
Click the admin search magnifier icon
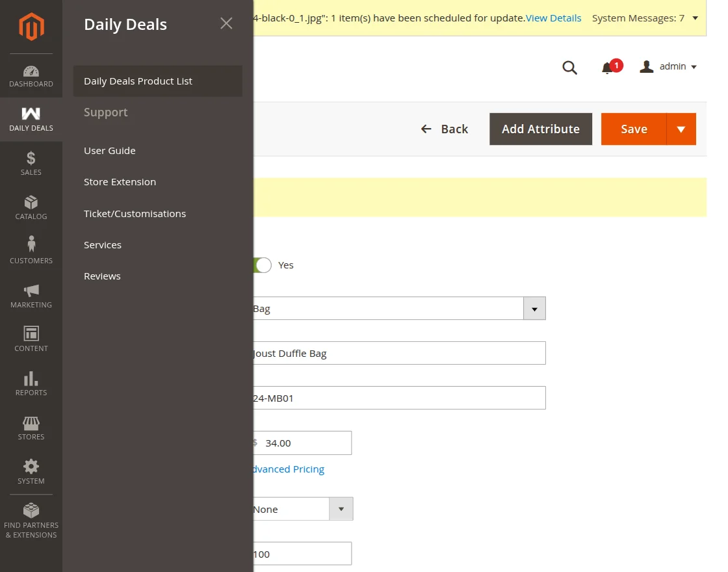(569, 66)
